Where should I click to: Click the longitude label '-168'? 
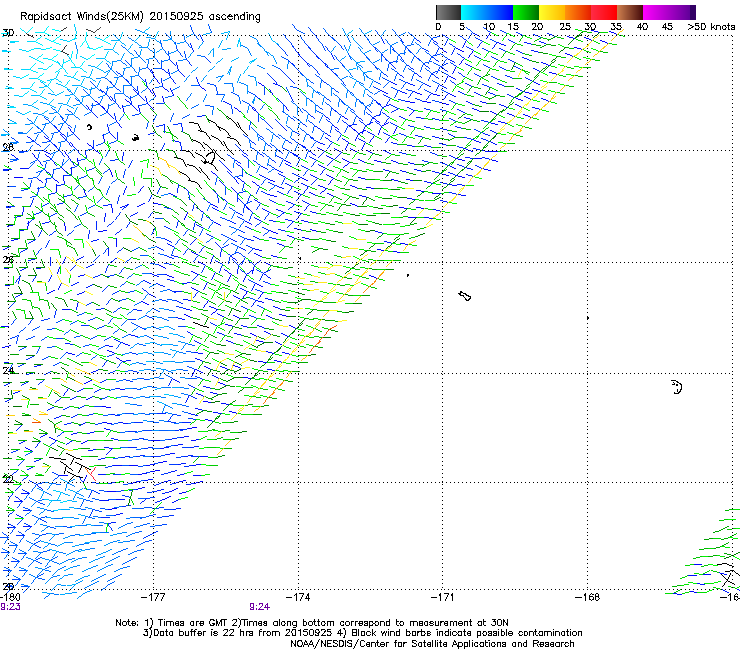pos(588,597)
